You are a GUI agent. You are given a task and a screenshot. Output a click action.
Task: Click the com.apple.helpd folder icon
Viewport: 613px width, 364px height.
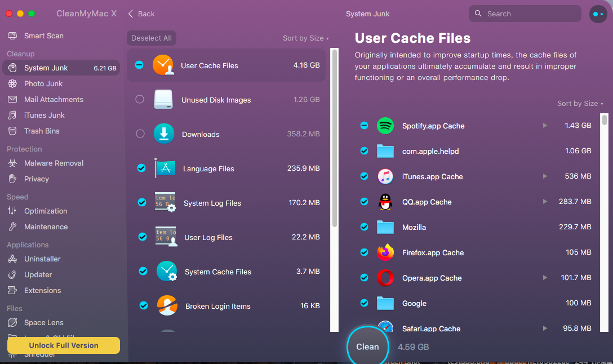(x=385, y=151)
